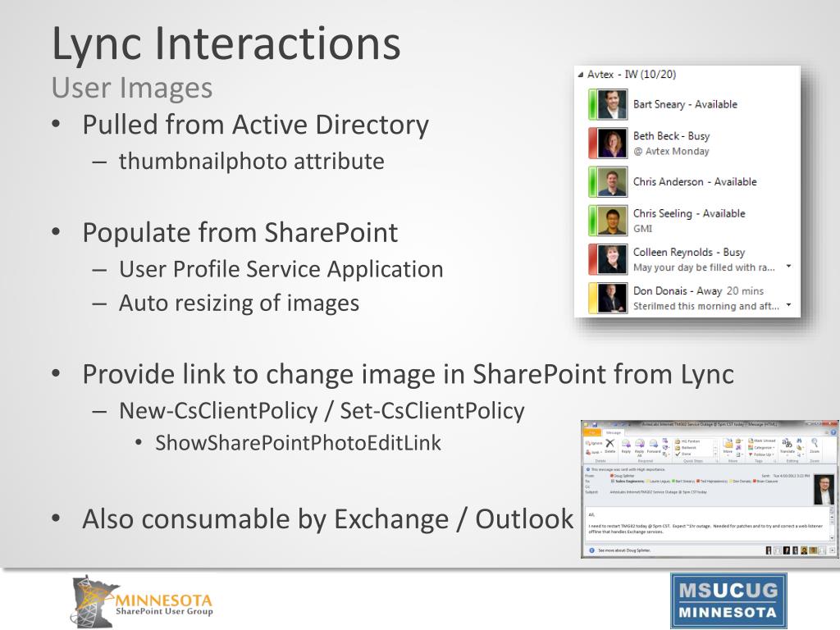Click the sender photo in Outlook message
The height and width of the screenshot is (630, 840).
(x=824, y=490)
